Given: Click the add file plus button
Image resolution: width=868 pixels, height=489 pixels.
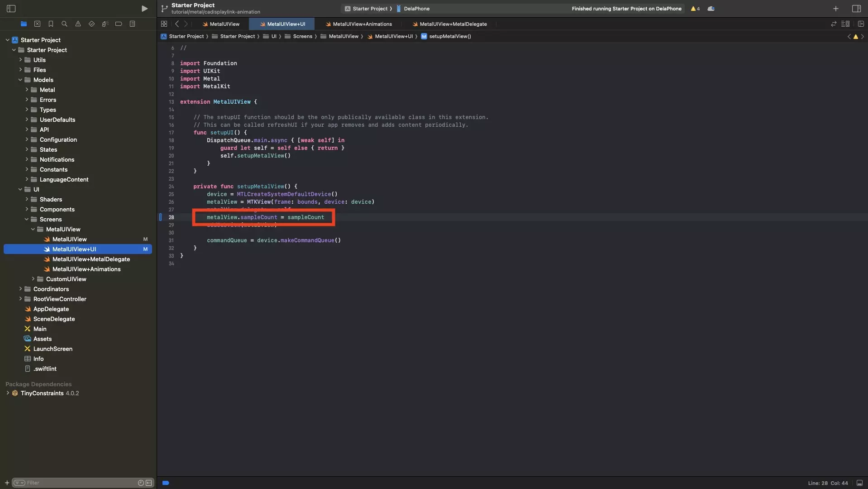Looking at the screenshot, I should (x=7, y=483).
